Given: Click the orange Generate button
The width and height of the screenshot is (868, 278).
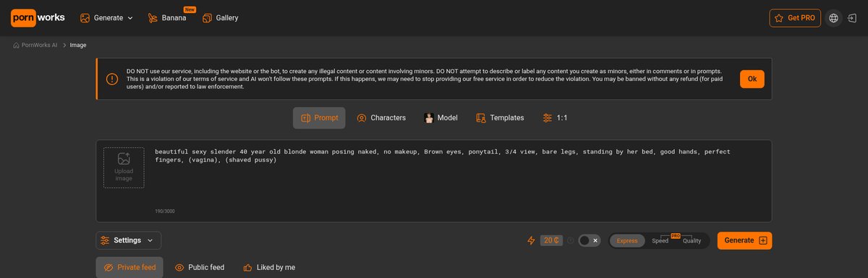Looking at the screenshot, I should click(x=744, y=240).
